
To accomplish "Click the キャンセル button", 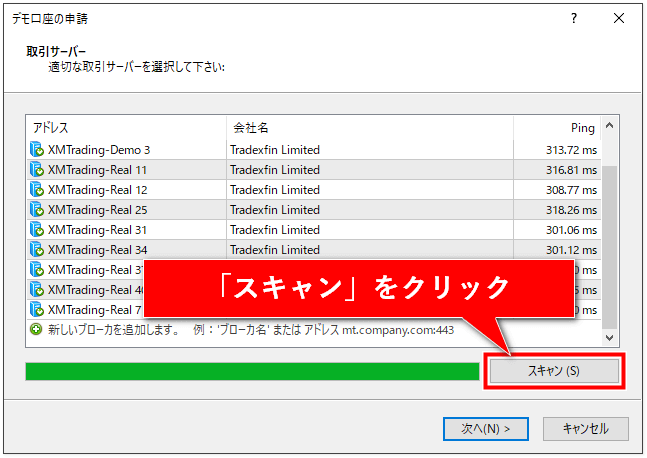I will [586, 429].
